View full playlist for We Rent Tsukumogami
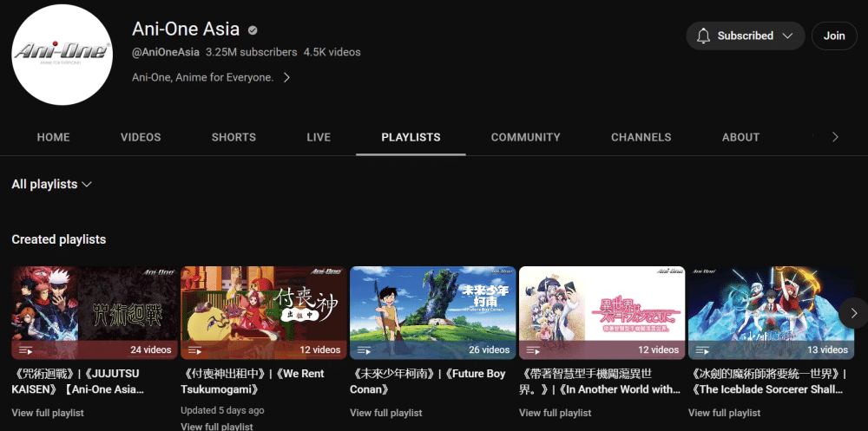868x431 pixels. point(217,426)
